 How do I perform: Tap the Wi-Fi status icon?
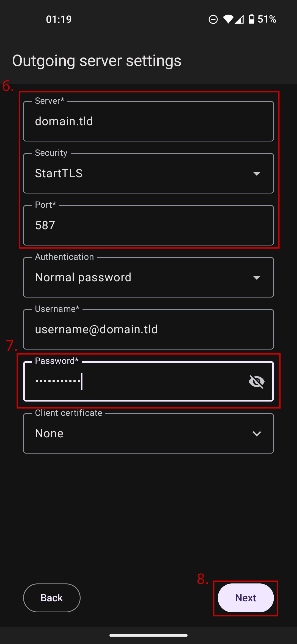[x=228, y=19]
